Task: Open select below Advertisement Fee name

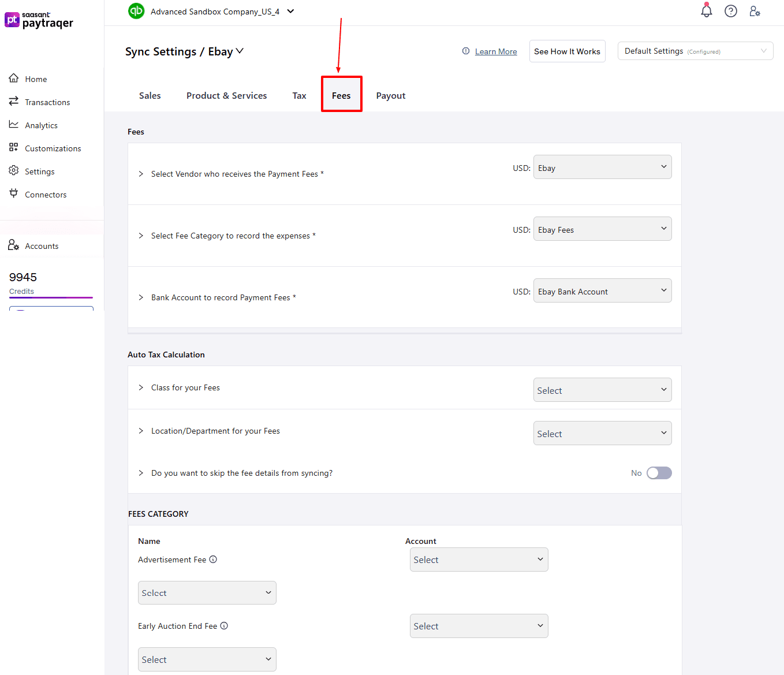Action: coord(207,592)
